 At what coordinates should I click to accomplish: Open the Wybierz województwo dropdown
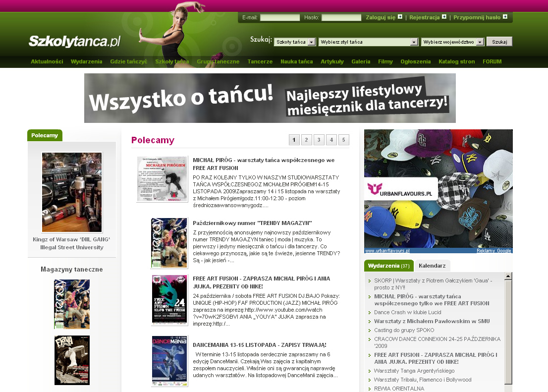tap(452, 42)
